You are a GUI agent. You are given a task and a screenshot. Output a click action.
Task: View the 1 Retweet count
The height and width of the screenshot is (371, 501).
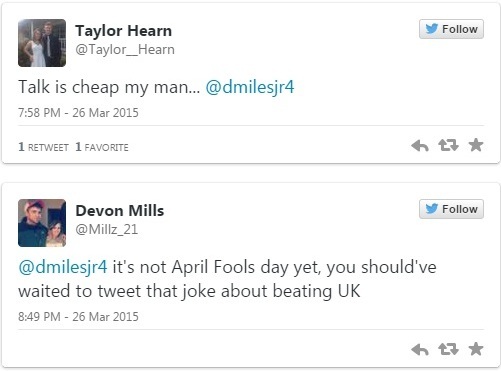[44, 147]
